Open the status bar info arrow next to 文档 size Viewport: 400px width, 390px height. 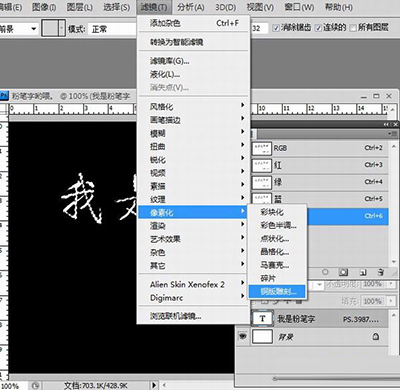click(x=154, y=385)
